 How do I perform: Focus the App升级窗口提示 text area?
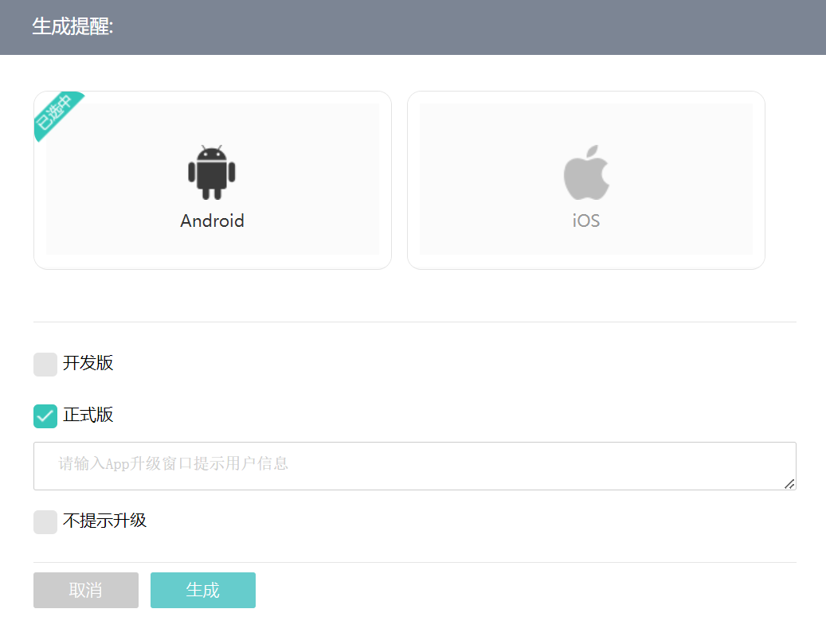pos(414,466)
